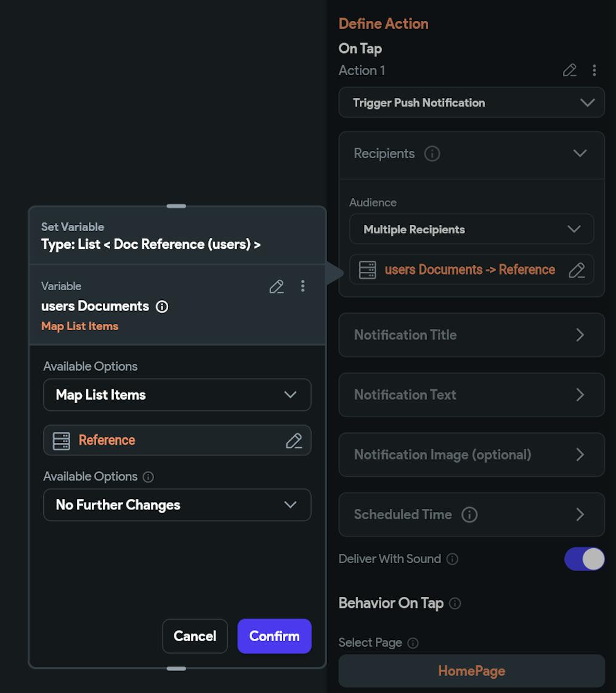Expand the Notification Title section
This screenshot has height=693, width=616.
(472, 335)
